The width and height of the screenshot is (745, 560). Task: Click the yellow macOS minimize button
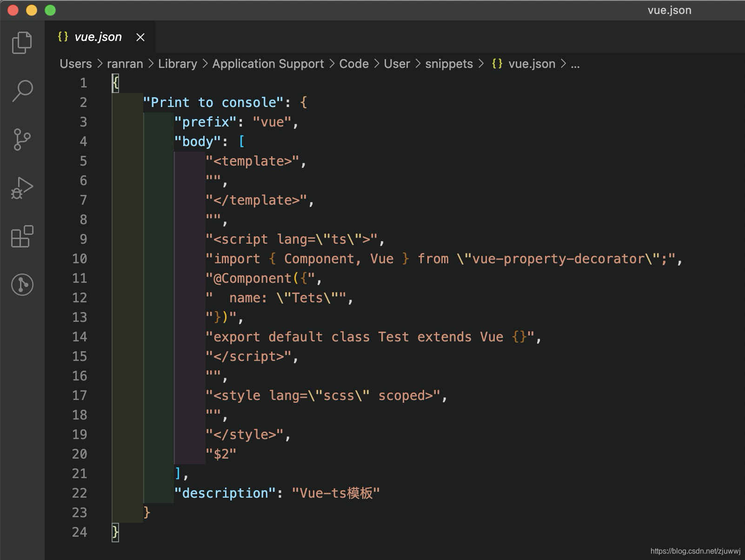click(31, 9)
